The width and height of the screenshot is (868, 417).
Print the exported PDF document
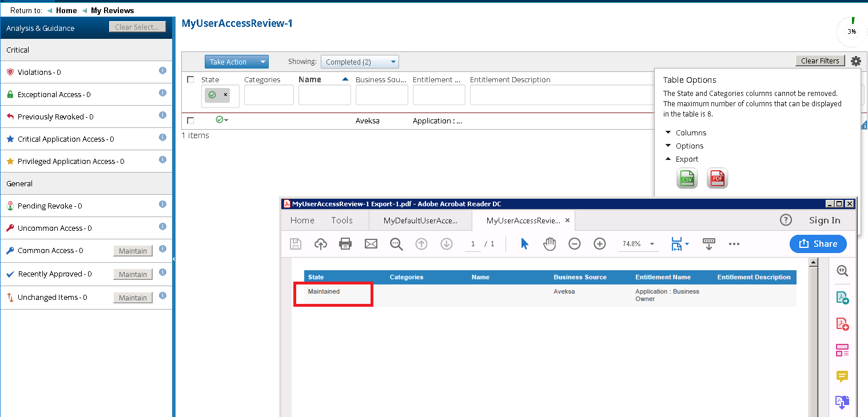345,243
